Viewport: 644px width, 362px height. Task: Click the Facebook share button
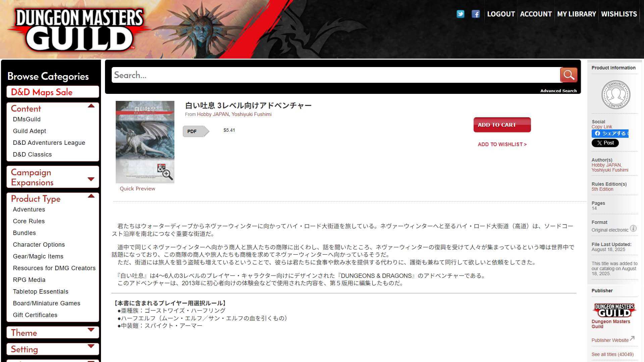click(610, 133)
